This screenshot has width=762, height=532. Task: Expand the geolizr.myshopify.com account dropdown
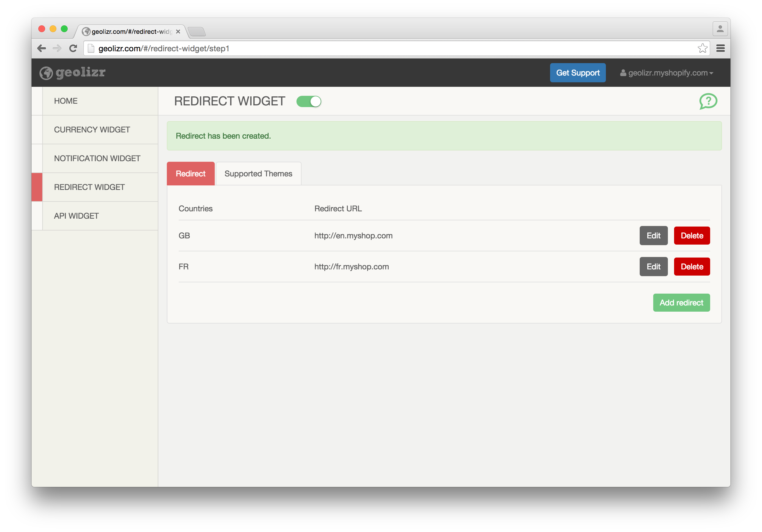tap(667, 73)
